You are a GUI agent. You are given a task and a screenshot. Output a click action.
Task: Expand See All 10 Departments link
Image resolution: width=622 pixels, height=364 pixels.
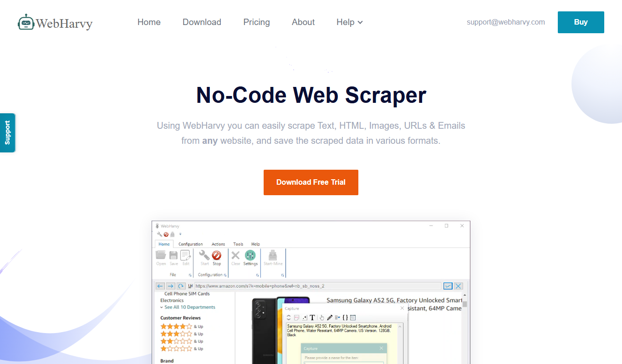188,307
